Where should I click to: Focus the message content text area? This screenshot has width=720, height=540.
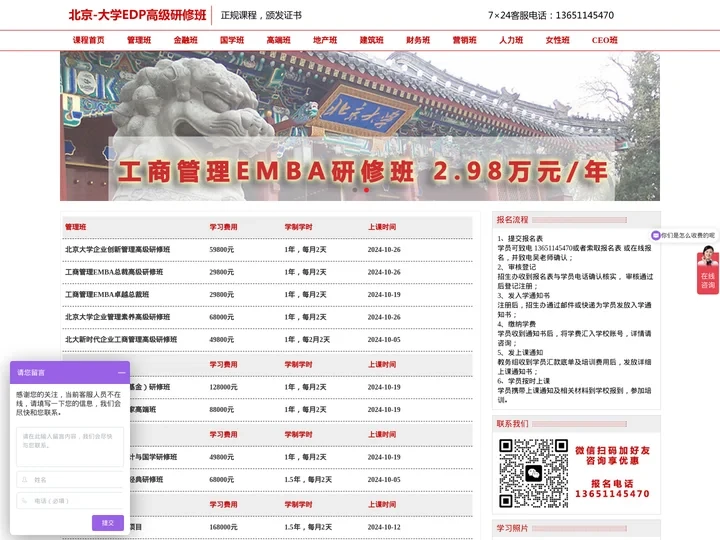point(70,447)
